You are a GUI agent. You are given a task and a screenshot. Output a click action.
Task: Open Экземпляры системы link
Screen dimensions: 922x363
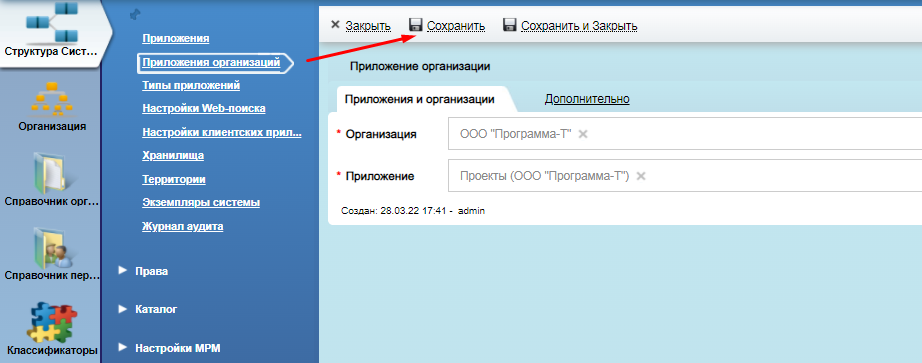pyautogui.click(x=201, y=203)
